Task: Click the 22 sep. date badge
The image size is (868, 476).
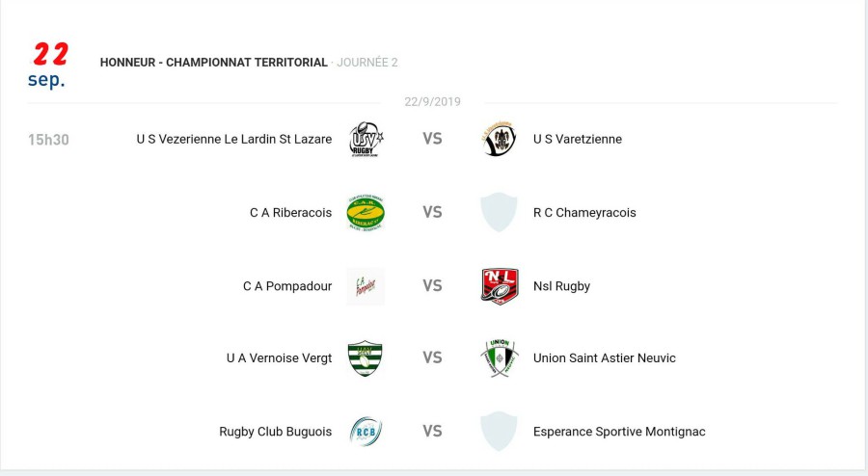Action: click(48, 66)
